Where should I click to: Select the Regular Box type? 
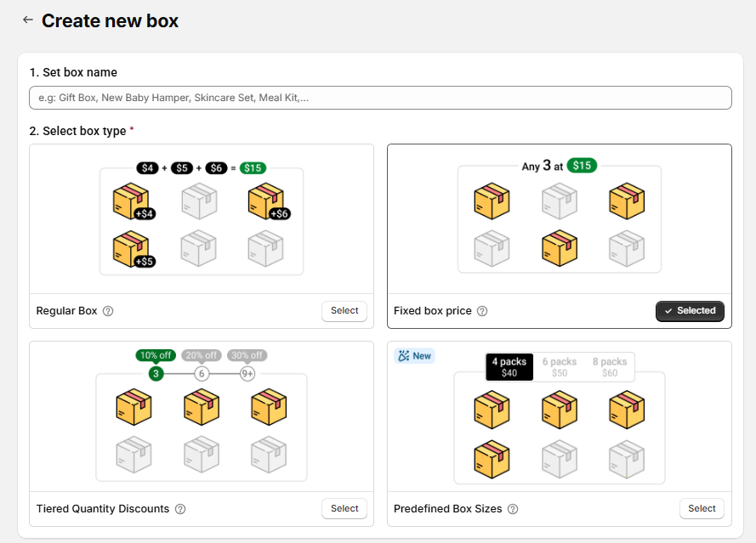tap(344, 311)
